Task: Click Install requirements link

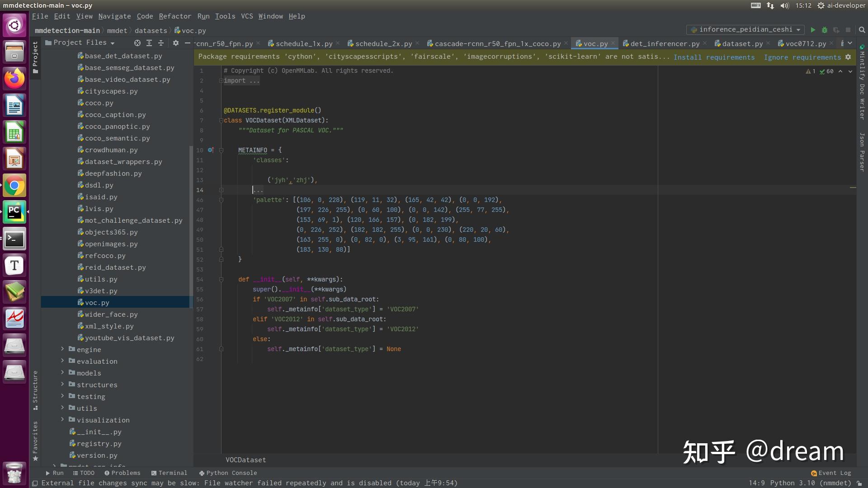Action: (714, 57)
